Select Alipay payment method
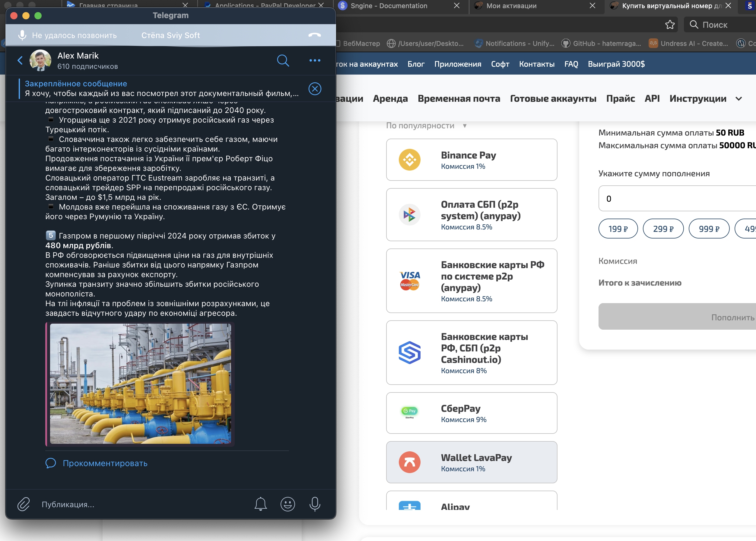Image resolution: width=756 pixels, height=541 pixels. (472, 501)
